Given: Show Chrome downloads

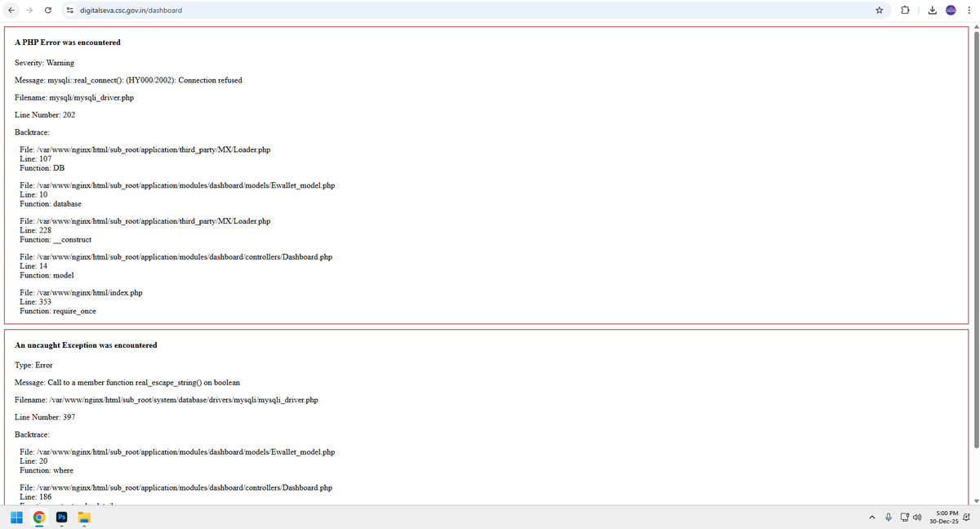Looking at the screenshot, I should 932,11.
